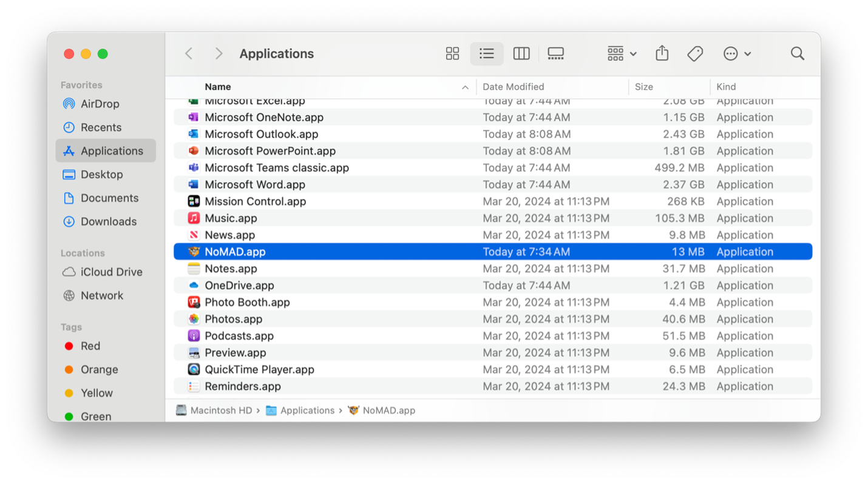
Task: Click the Share toolbar icon
Action: pyautogui.click(x=662, y=54)
